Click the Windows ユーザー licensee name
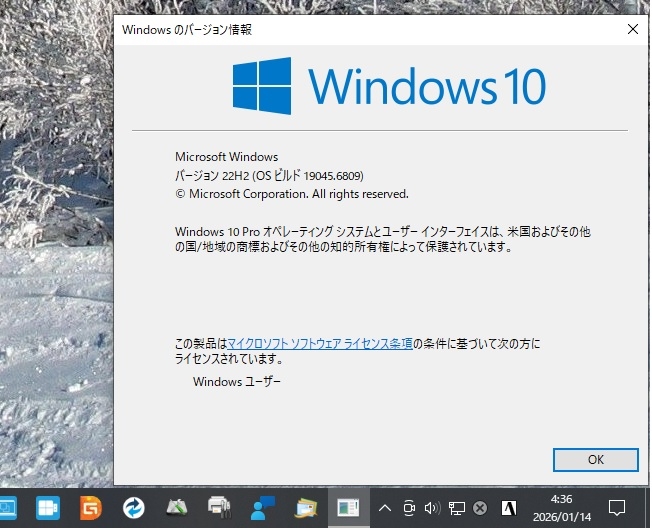 [237, 381]
